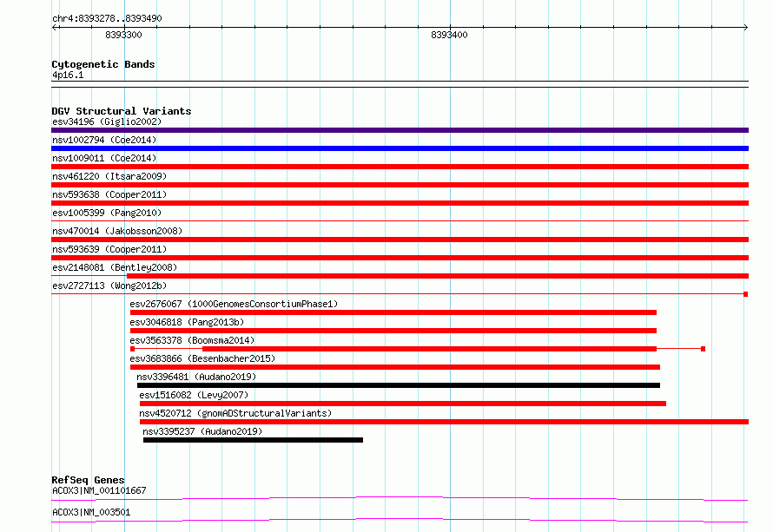Click the DGV Structural Variants track title

click(x=122, y=111)
